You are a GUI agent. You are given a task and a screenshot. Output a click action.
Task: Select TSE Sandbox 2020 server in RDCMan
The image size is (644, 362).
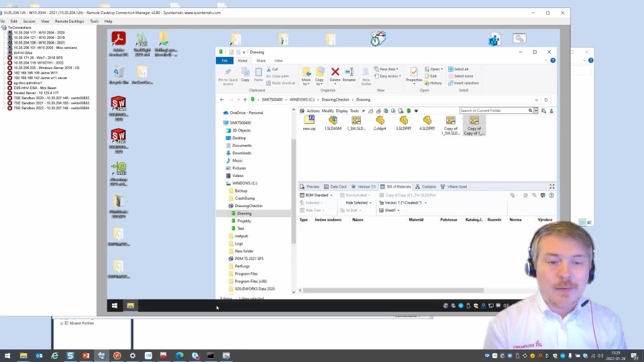click(x=52, y=98)
